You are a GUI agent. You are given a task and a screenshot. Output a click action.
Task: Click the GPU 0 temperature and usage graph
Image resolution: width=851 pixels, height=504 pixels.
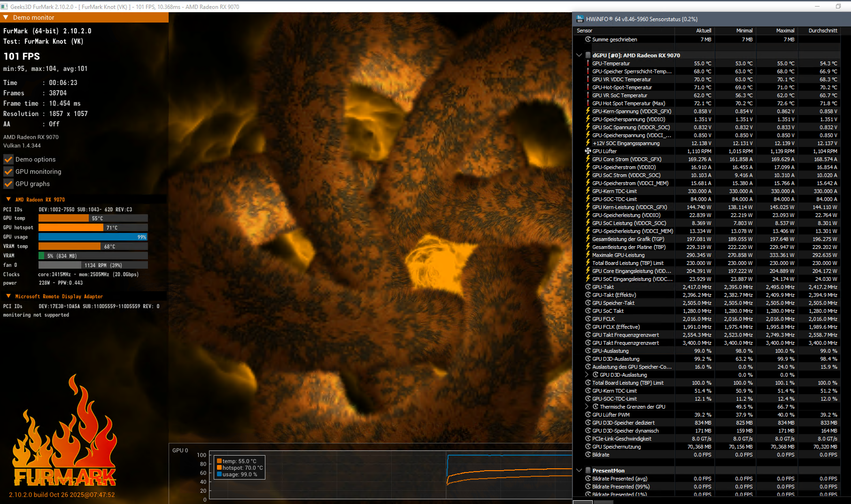(390, 476)
